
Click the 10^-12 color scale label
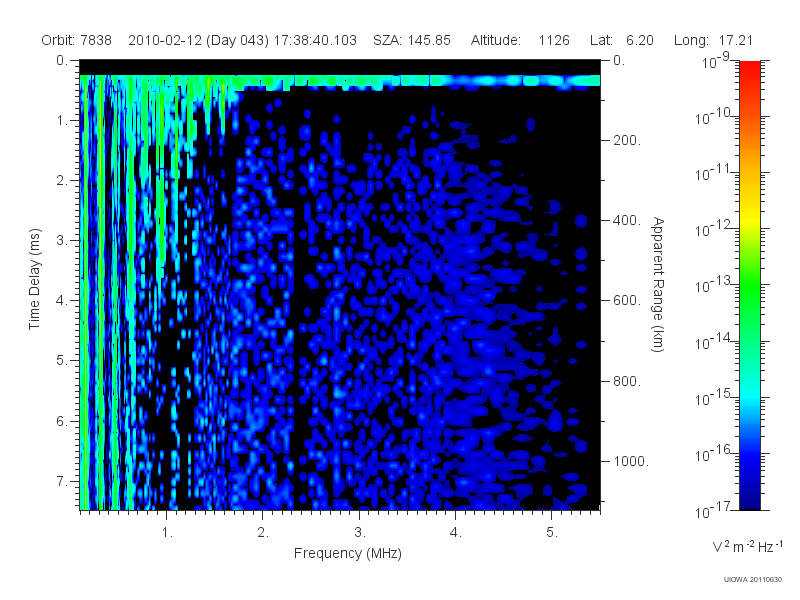pos(714,229)
